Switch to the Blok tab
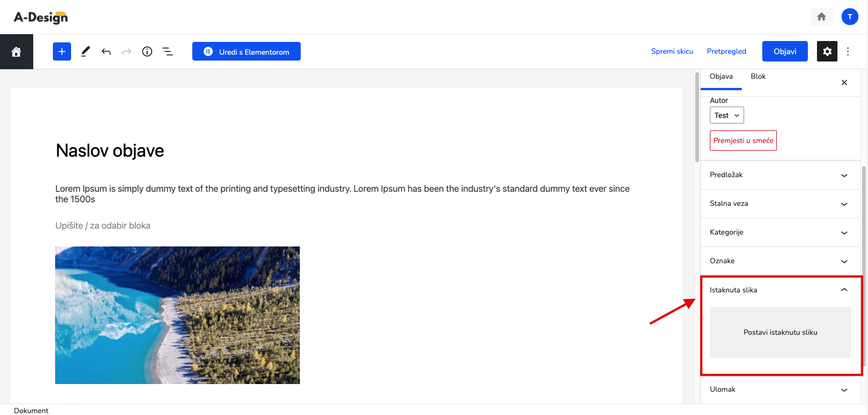The width and height of the screenshot is (868, 415). 758,77
